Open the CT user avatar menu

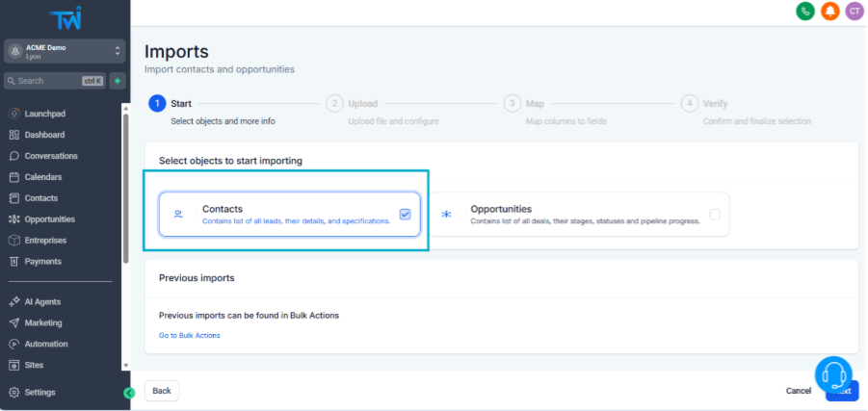click(855, 12)
